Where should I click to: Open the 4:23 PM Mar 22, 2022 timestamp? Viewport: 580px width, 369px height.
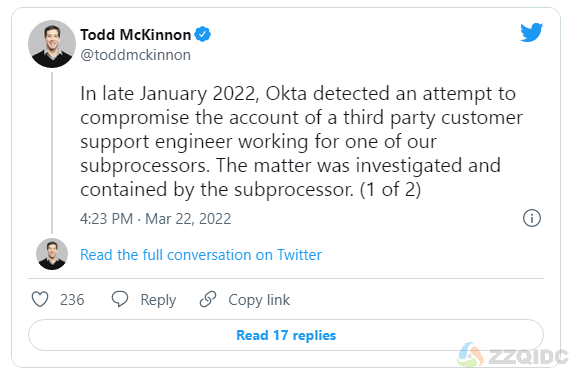[155, 219]
